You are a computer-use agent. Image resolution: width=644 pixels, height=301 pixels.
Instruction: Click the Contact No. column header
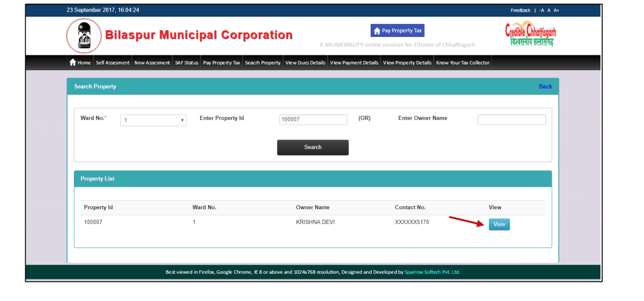(410, 207)
